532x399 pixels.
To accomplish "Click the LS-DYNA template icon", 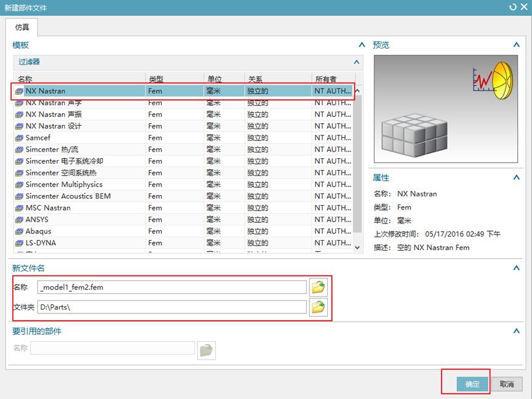I will pos(19,243).
